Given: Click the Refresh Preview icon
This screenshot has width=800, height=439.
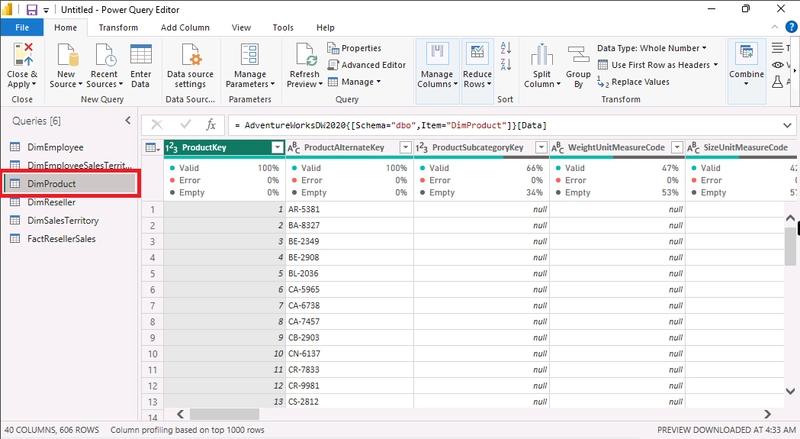Looking at the screenshot, I should [305, 55].
